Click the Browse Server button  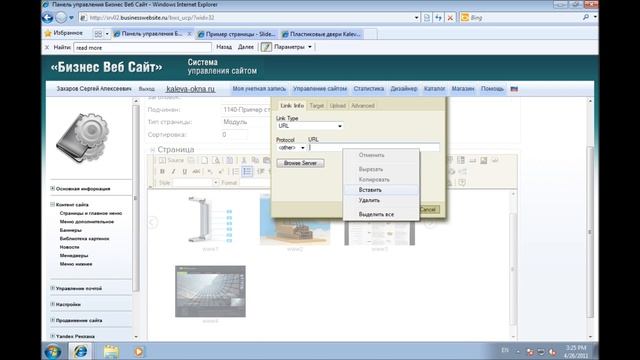pos(300,163)
